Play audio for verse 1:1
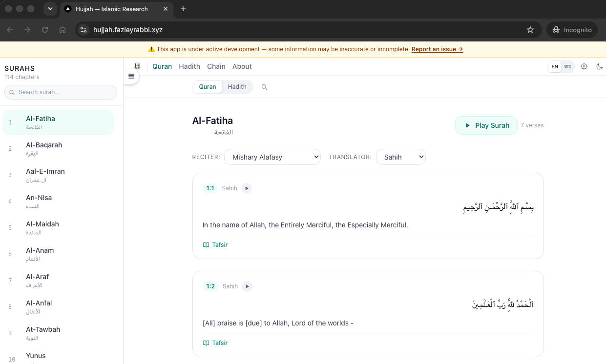The image size is (606, 364). click(247, 188)
